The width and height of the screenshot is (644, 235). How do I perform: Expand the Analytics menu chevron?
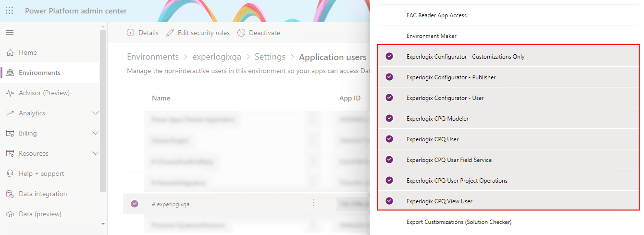coord(95,113)
